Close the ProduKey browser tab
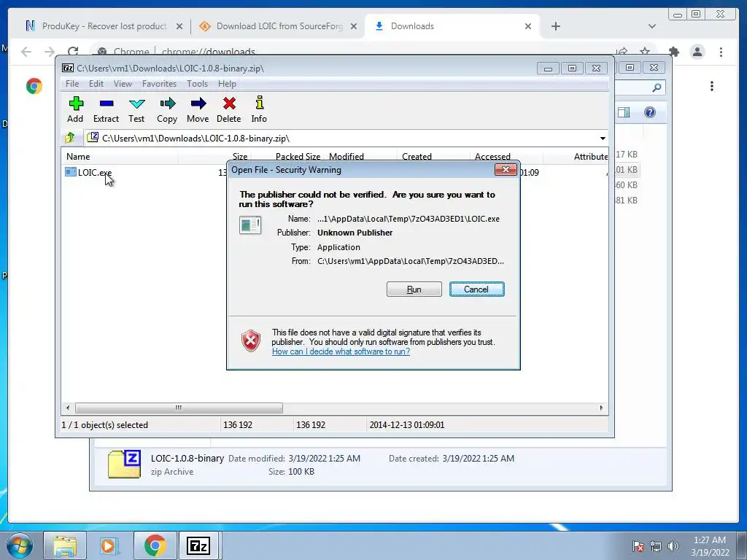 click(x=179, y=26)
